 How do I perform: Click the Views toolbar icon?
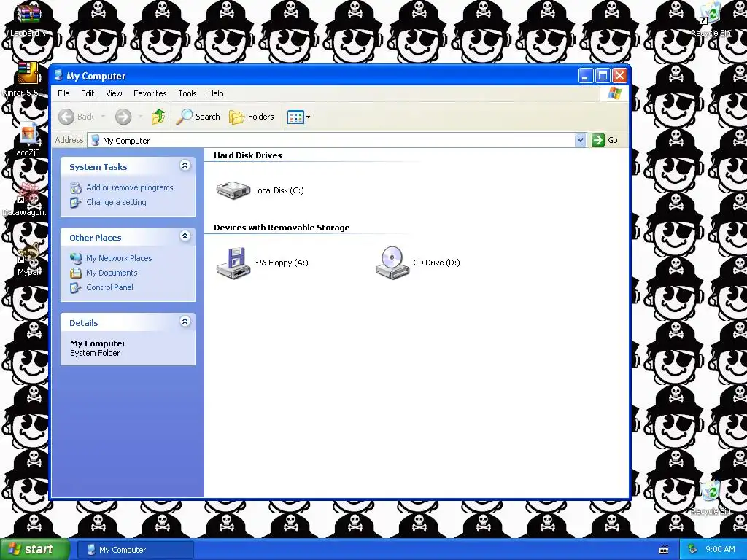295,117
